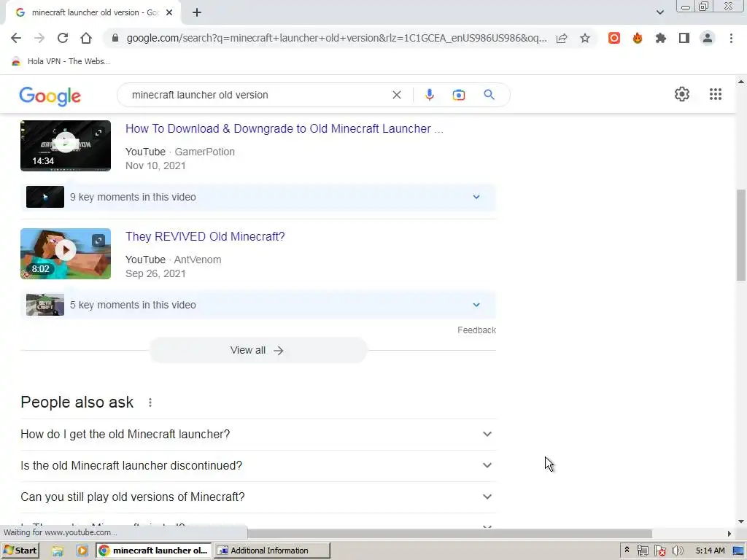Switch to Additional Information taskbar window
747x560 pixels.
coord(271,551)
